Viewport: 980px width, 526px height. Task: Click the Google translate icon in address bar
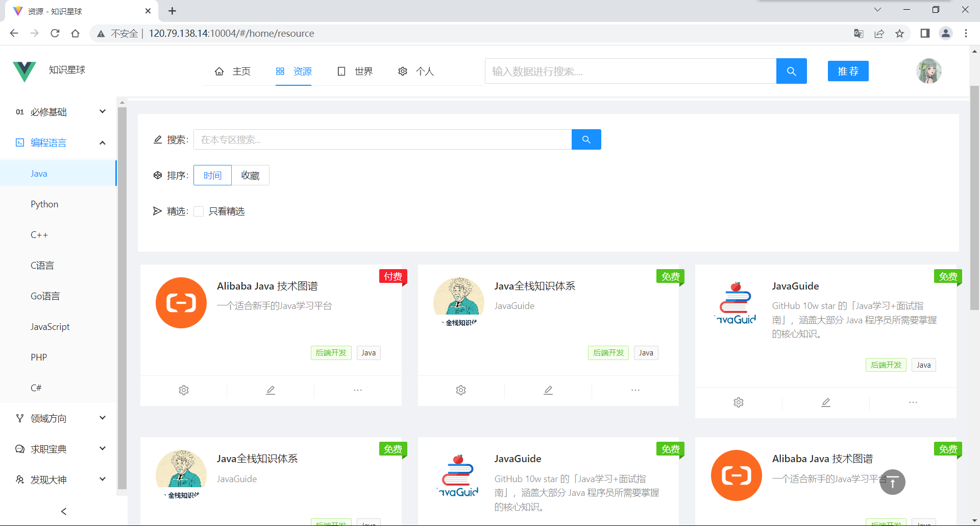coord(859,33)
